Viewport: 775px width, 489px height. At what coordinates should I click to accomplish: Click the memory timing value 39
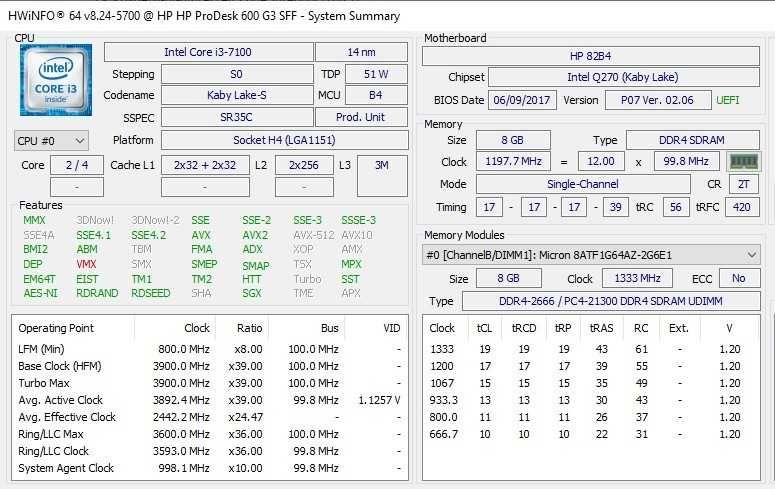(x=616, y=207)
